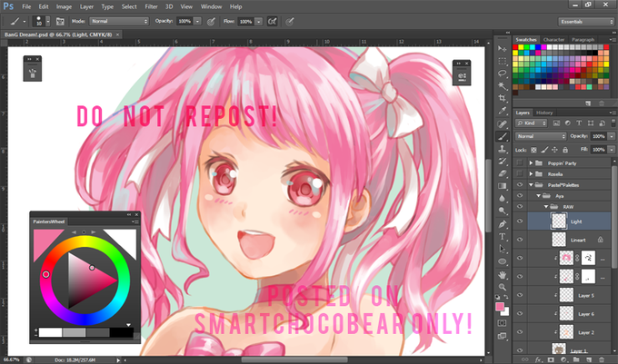Image resolution: width=618 pixels, height=364 pixels.
Task: Hide Layer 5
Action: tap(520, 295)
